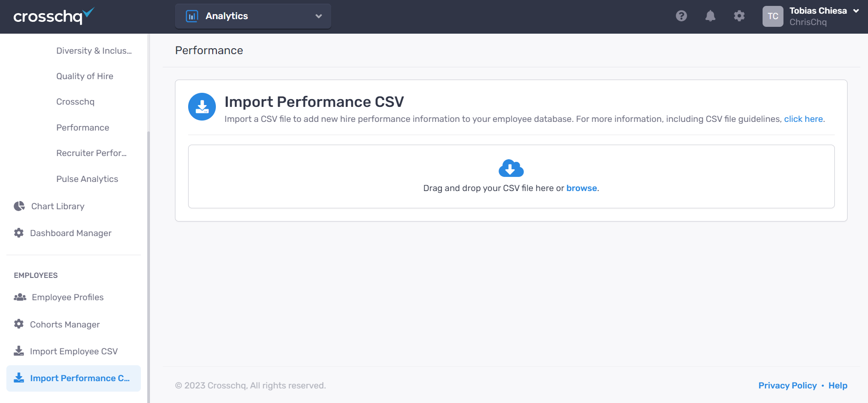Open Chart Library
Viewport: 868px width, 403px height.
pyautogui.click(x=58, y=207)
